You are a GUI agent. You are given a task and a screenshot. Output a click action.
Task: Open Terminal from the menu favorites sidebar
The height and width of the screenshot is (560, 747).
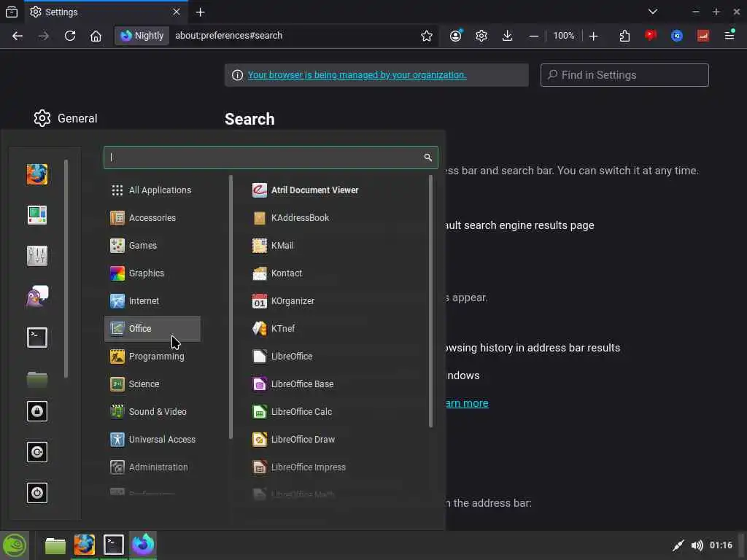37,338
